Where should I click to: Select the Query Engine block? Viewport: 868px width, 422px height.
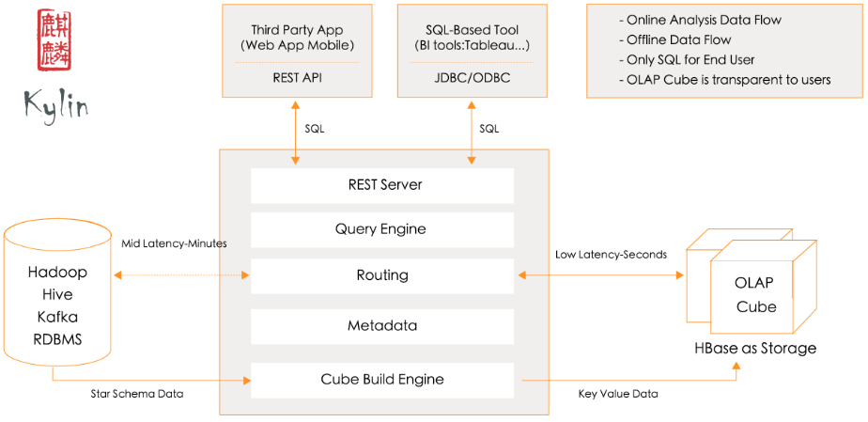pyautogui.click(x=382, y=229)
